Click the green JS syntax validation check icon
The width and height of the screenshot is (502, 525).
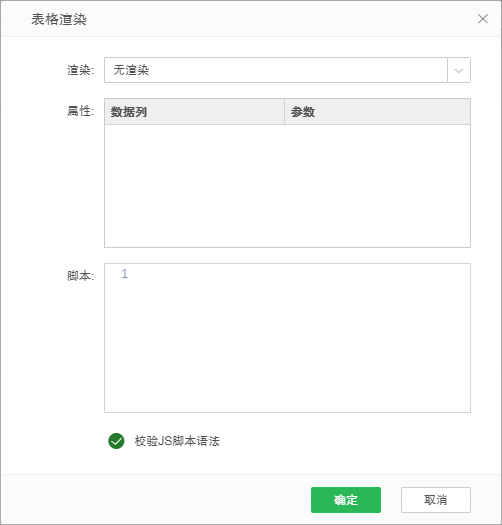116,441
